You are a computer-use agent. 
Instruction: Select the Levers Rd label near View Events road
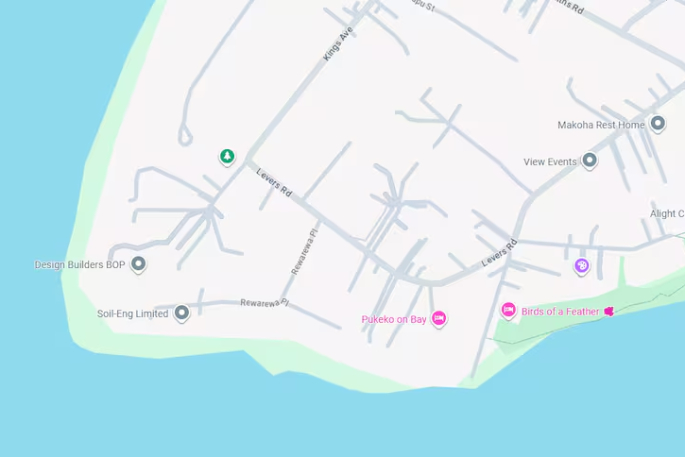coord(499,253)
